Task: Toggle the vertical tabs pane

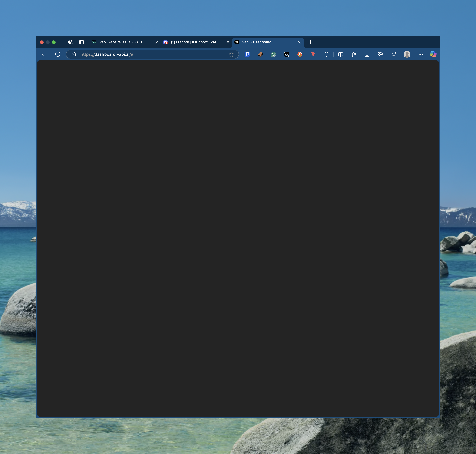Action: (x=81, y=42)
